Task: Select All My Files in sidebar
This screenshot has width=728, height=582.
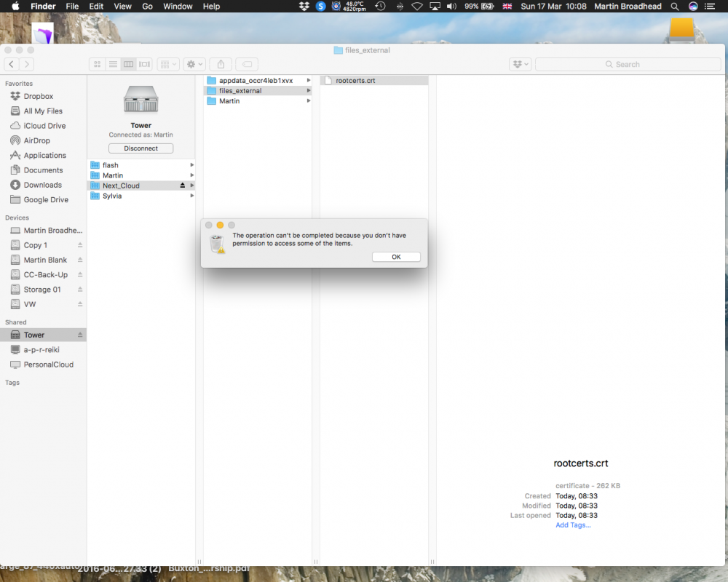Action: pyautogui.click(x=43, y=111)
